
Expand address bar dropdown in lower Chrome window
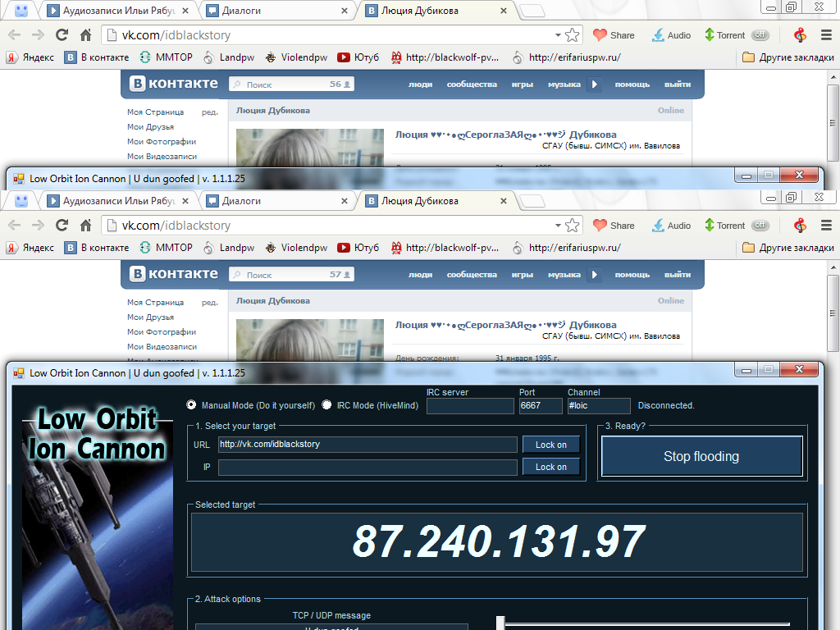558,226
